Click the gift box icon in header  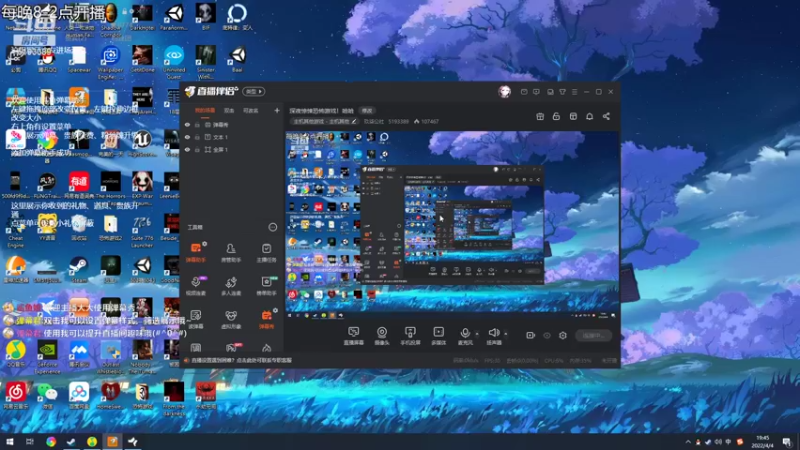(540, 116)
